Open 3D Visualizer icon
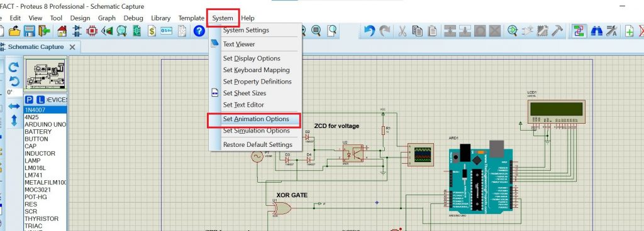Viewport: 644px width, 231px height. pos(107,31)
